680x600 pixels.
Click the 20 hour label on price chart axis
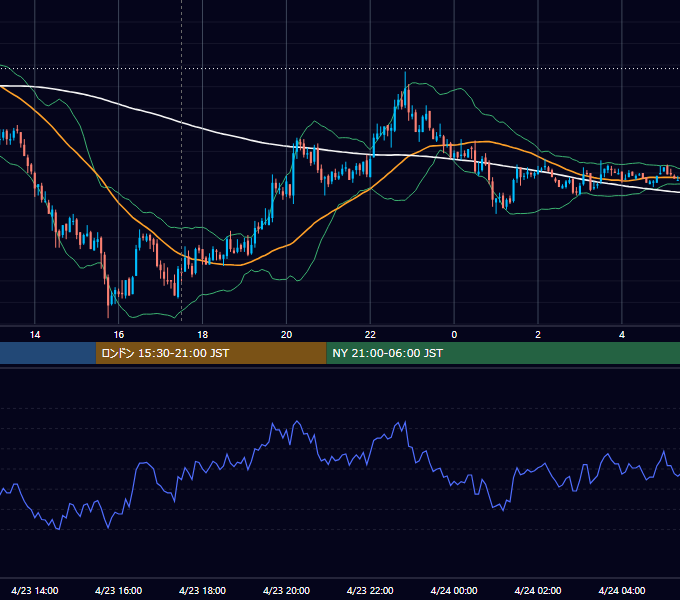click(x=286, y=335)
